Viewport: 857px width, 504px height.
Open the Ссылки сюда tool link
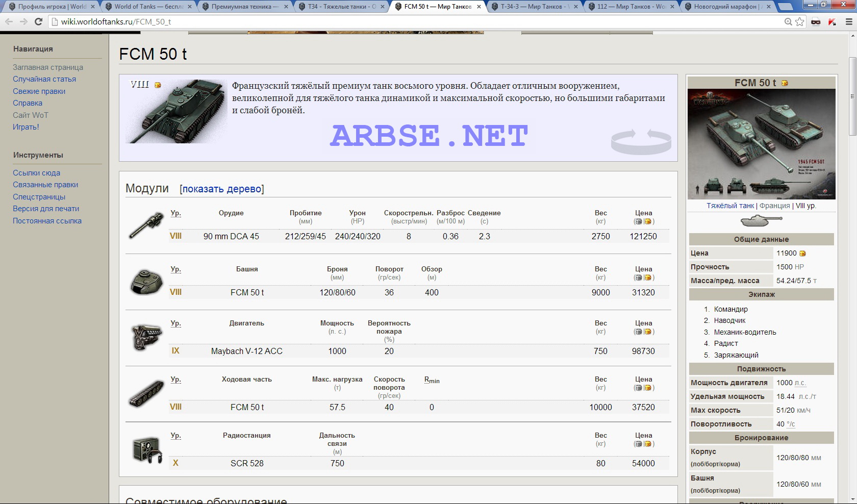coord(37,173)
